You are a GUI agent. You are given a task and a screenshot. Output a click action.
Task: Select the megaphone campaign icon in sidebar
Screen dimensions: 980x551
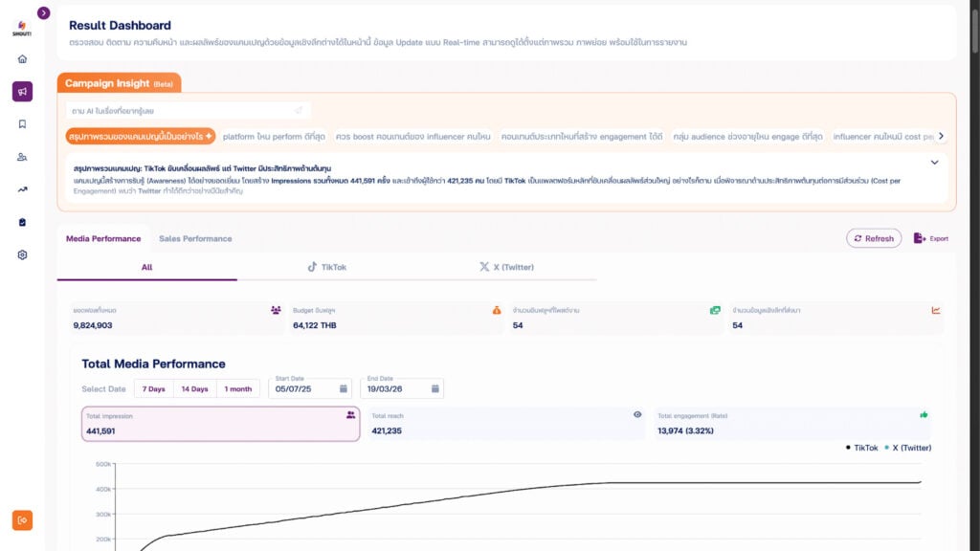pyautogui.click(x=23, y=91)
